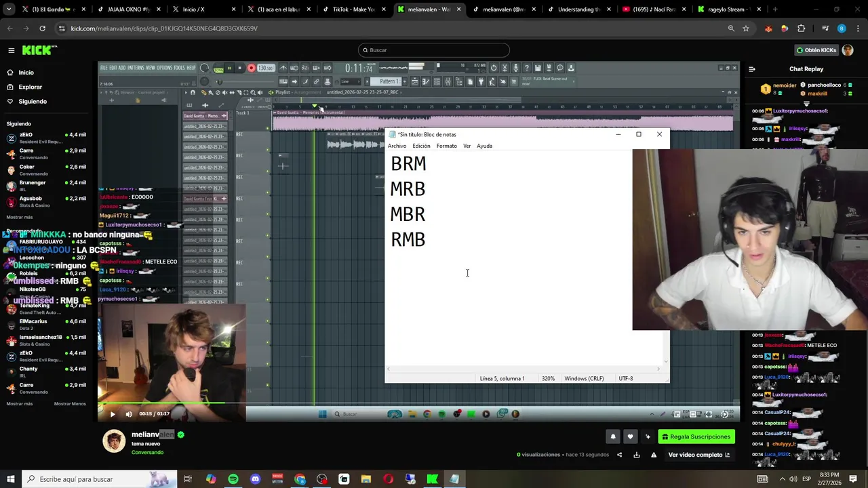Click the address bar URL
The image size is (868, 488).
pos(164,28)
